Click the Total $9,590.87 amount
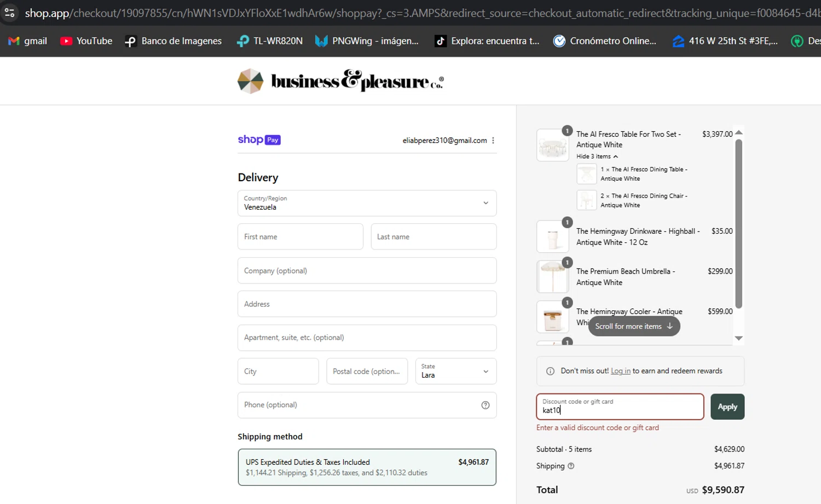The height and width of the screenshot is (504, 821). tap(723, 490)
